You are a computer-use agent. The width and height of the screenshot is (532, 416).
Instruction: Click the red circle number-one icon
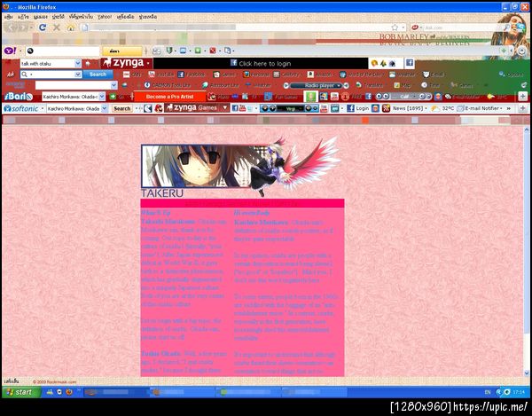pos(345,97)
